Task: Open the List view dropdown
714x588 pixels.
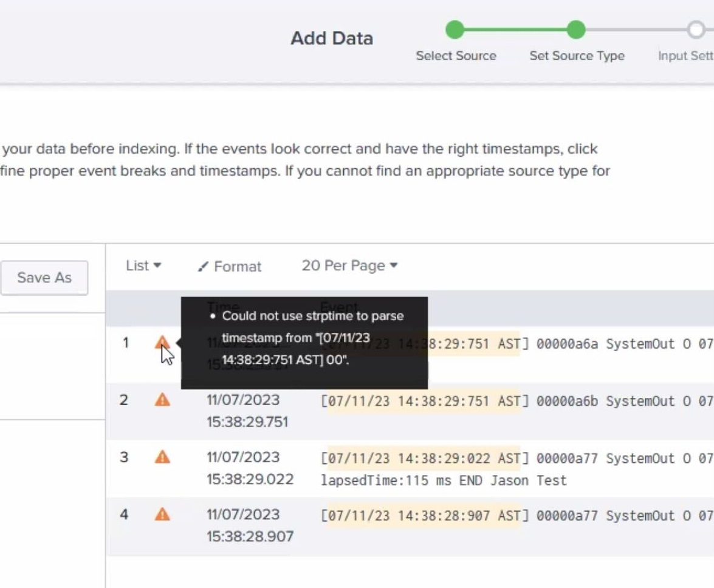Action: click(143, 265)
